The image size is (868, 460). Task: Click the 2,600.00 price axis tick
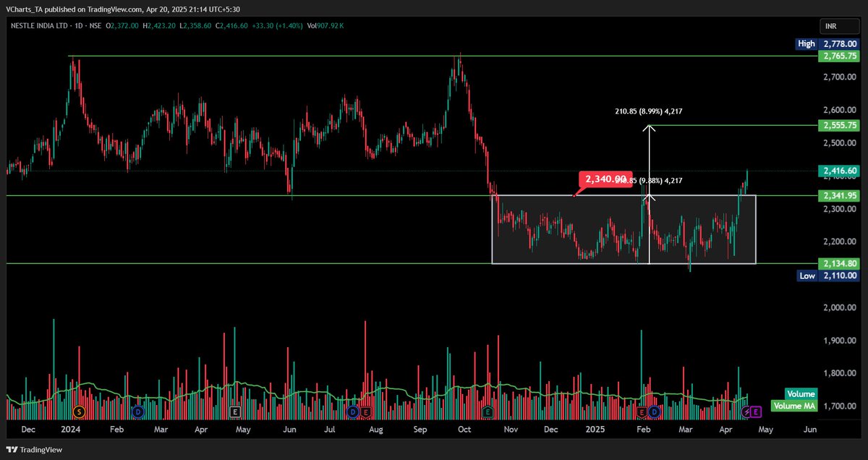(x=839, y=110)
